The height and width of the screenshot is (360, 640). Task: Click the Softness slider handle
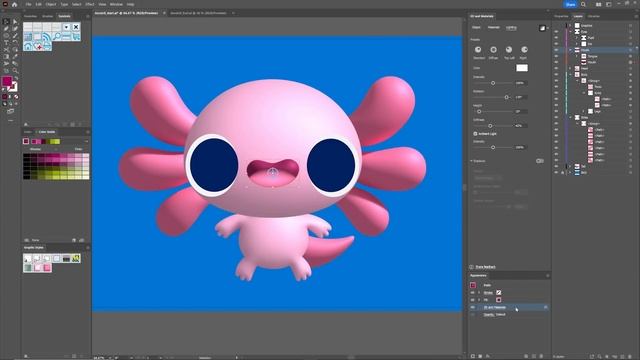point(490,126)
